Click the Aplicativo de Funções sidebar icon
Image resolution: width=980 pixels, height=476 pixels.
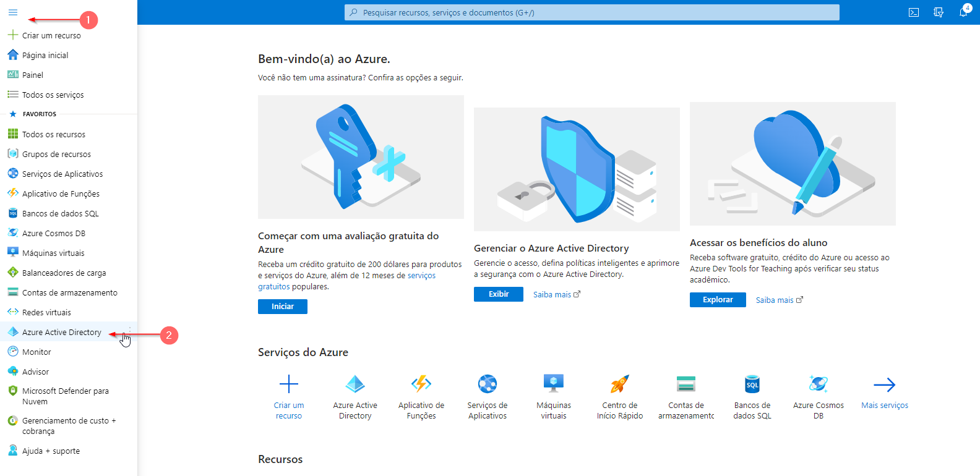pos(12,193)
